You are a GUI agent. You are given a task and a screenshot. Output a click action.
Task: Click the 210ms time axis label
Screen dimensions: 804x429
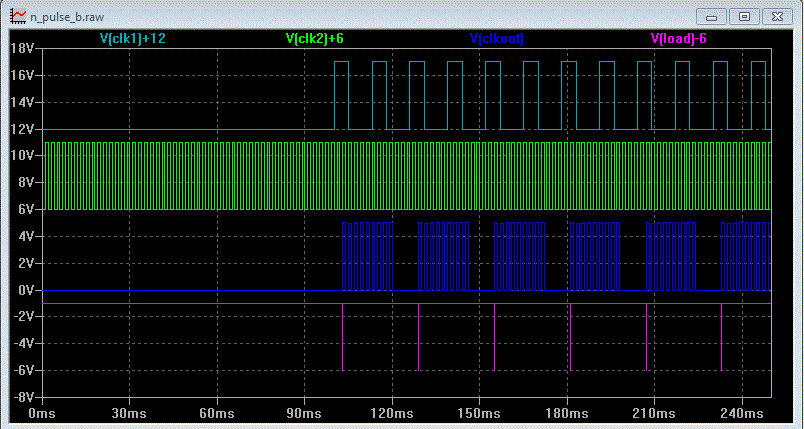pyautogui.click(x=655, y=413)
